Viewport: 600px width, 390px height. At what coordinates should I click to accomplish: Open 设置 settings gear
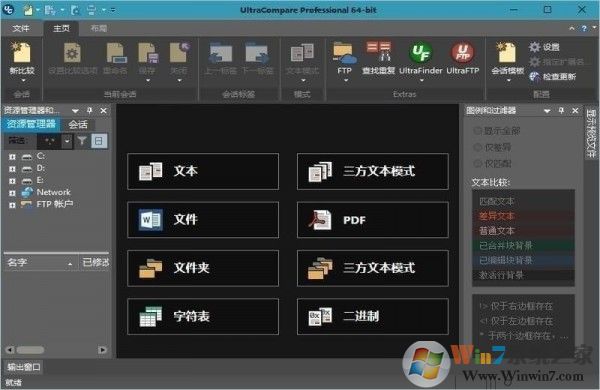tap(544, 47)
